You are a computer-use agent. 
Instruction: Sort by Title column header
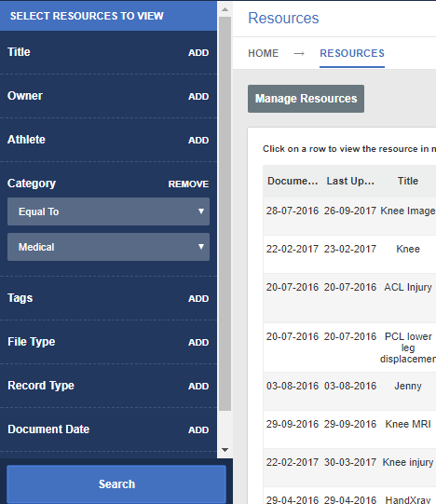click(x=408, y=181)
